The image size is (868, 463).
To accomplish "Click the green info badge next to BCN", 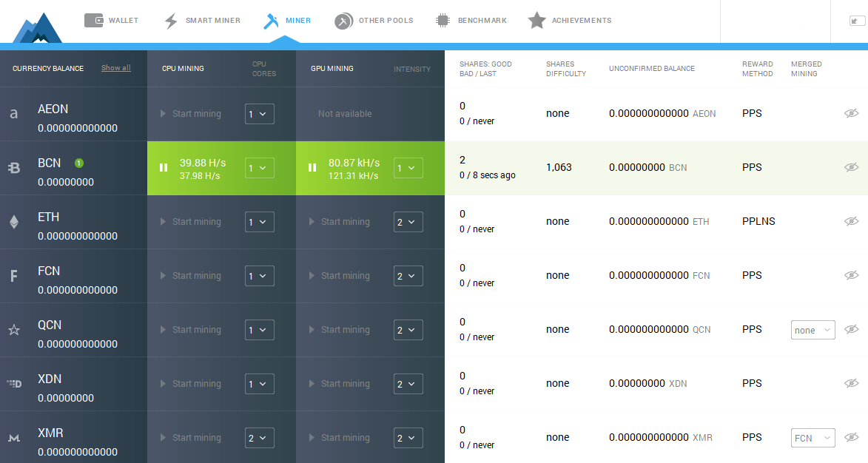I will click(78, 163).
